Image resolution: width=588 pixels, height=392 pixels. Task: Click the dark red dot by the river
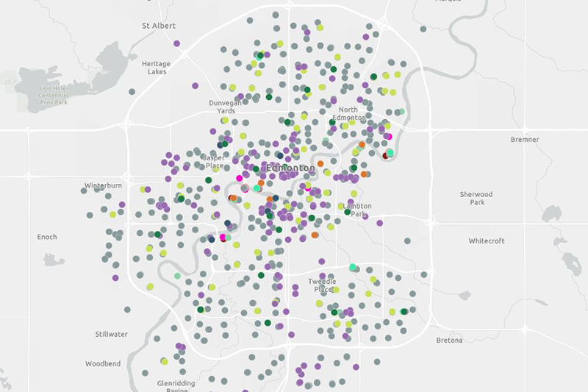pos(386,155)
